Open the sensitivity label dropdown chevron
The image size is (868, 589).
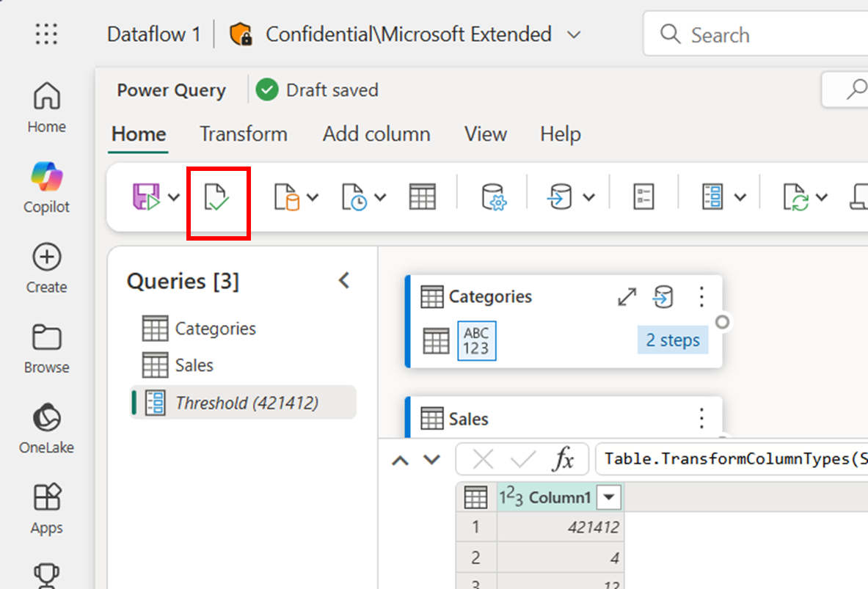tap(574, 35)
